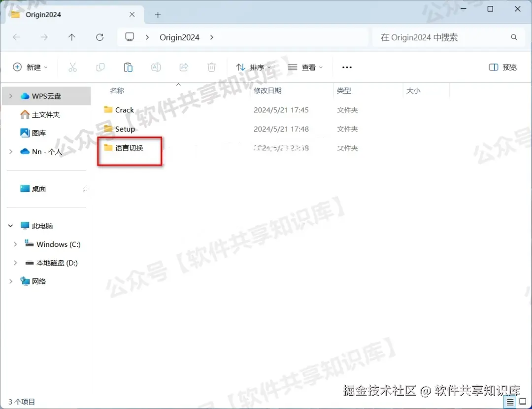Sort by 修改日期 column header
The height and width of the screenshot is (409, 532).
pyautogui.click(x=267, y=90)
